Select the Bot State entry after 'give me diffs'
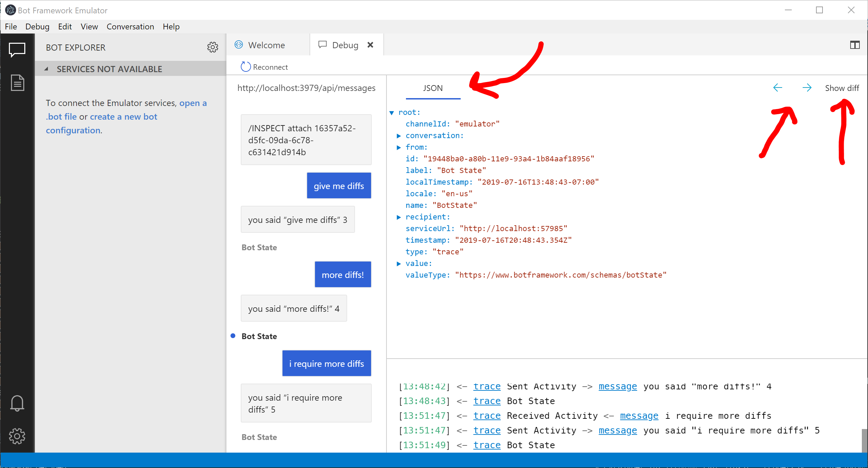 coord(259,247)
